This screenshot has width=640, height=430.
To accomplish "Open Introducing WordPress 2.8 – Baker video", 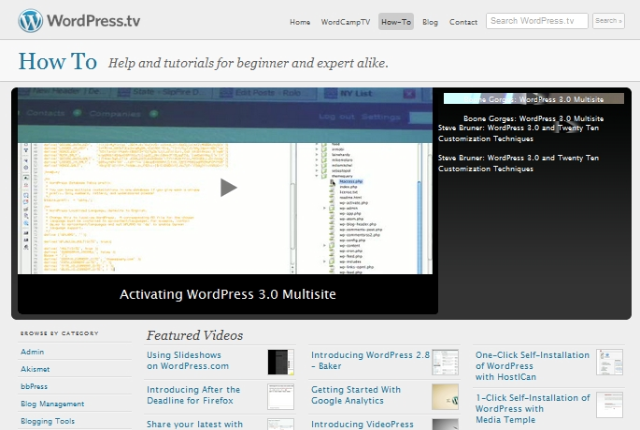I will (370, 361).
